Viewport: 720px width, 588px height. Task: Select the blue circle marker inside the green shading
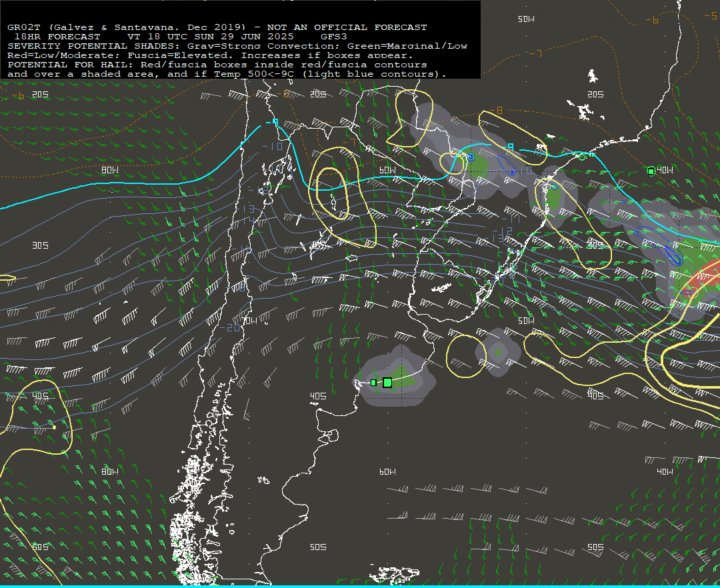[470, 157]
